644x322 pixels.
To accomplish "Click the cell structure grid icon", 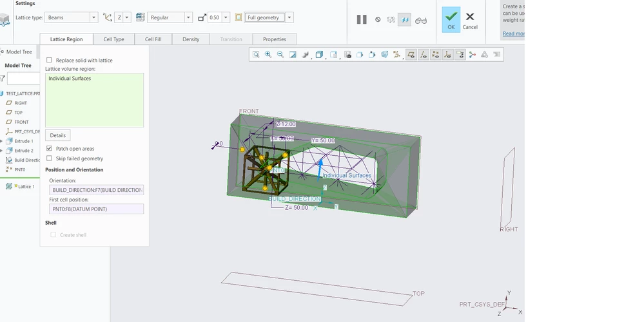I will [140, 17].
